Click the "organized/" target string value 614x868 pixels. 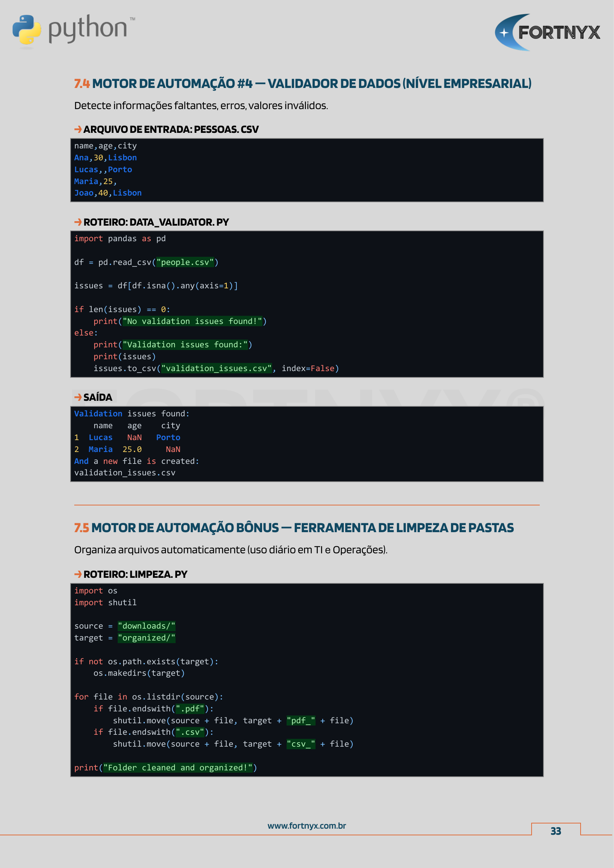tap(146, 638)
